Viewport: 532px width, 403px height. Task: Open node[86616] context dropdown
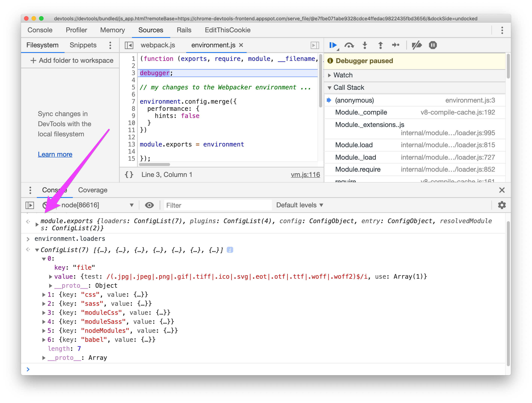coord(97,205)
